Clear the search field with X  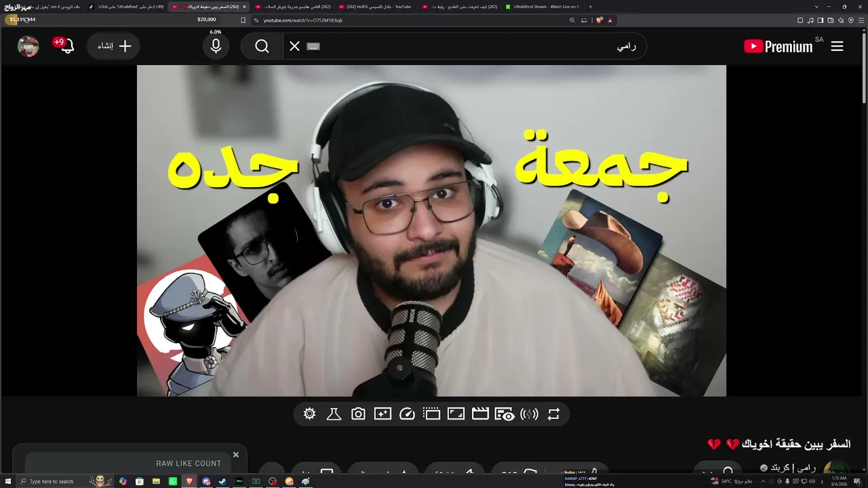(x=294, y=46)
